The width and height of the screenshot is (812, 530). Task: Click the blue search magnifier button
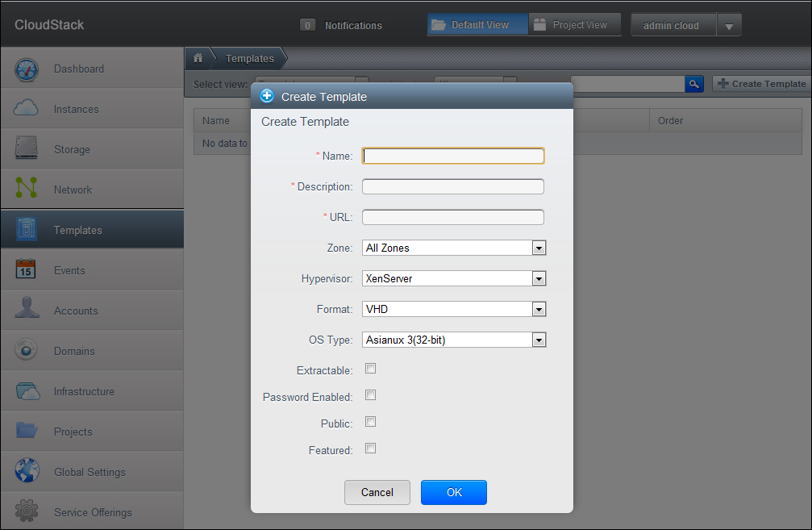coord(694,84)
